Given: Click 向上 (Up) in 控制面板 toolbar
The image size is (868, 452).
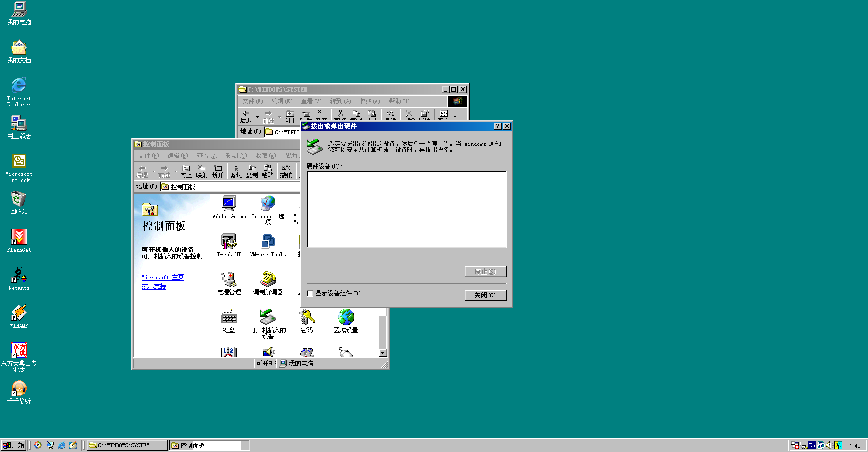Looking at the screenshot, I should tap(186, 171).
